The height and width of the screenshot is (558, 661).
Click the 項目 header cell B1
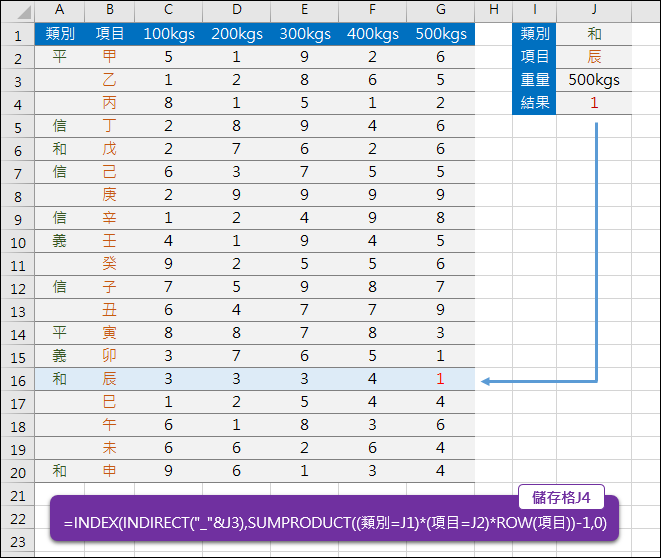[x=110, y=34]
